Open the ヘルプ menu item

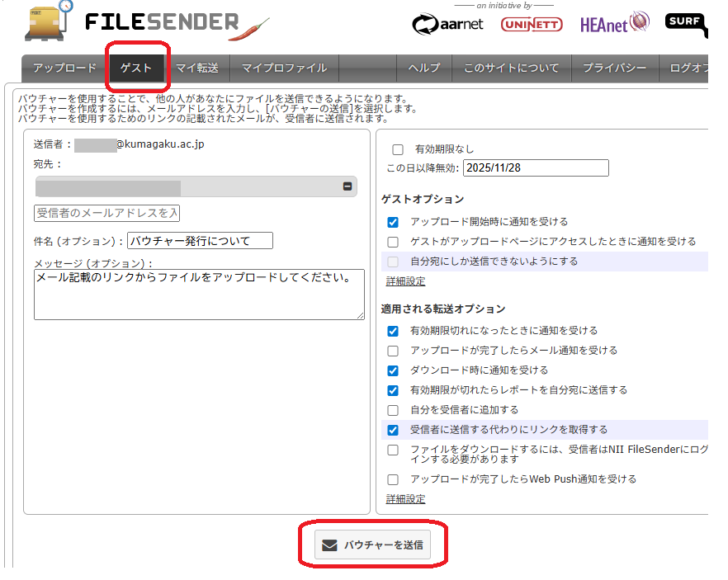(x=424, y=68)
